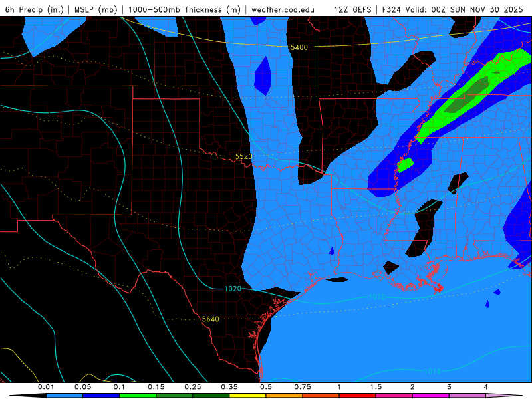Click the 5520 thickness contour label
This screenshot has height=399, width=532.
(243, 156)
